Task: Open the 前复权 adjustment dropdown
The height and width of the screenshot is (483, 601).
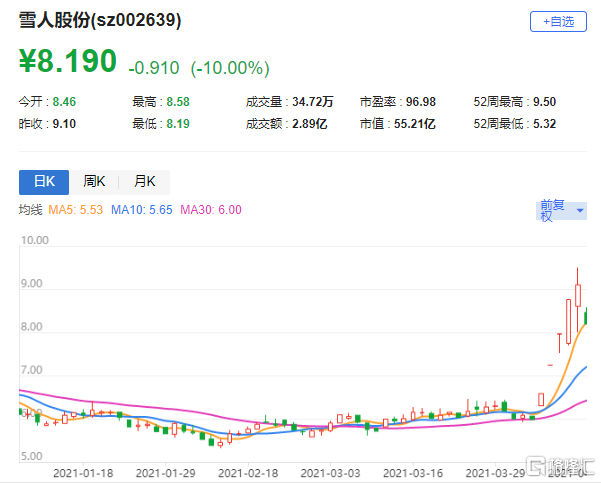Action: pos(561,210)
